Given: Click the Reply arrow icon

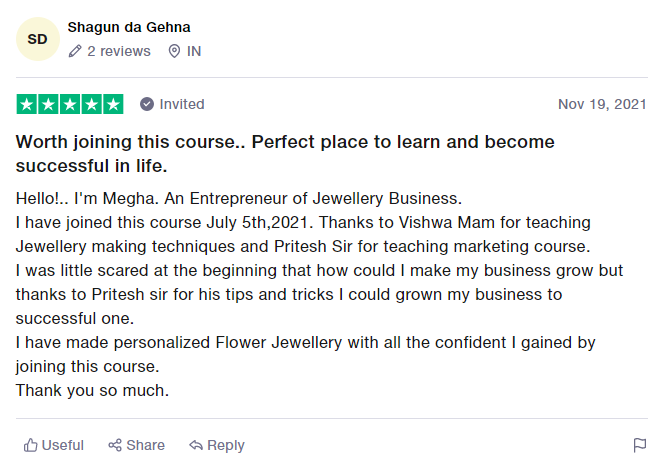Looking at the screenshot, I should pyautogui.click(x=196, y=445).
